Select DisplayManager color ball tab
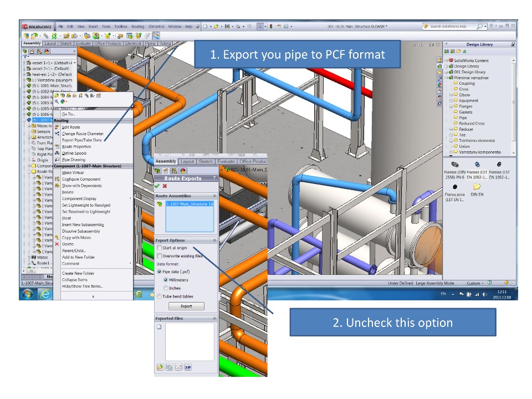 47,51
